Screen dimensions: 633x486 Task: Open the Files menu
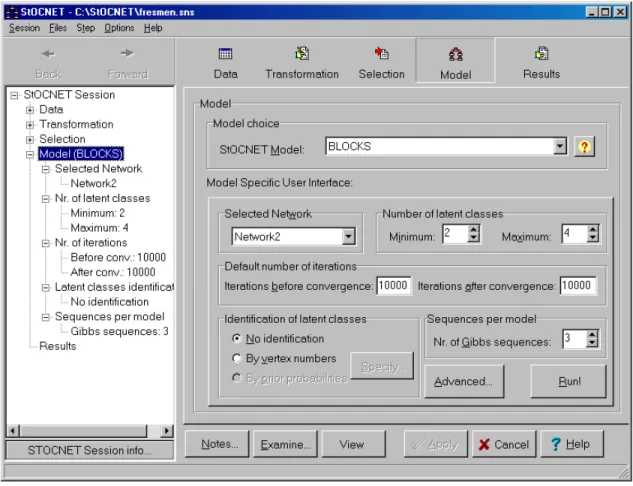(x=58, y=28)
